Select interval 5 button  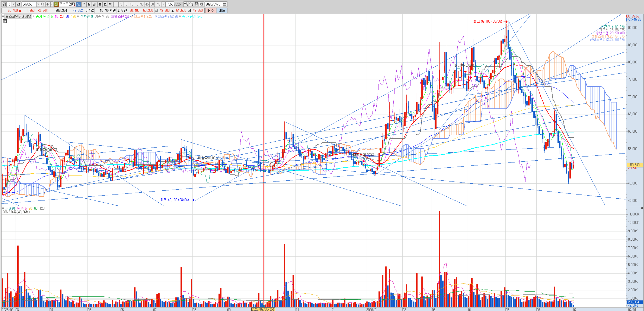(126, 4)
